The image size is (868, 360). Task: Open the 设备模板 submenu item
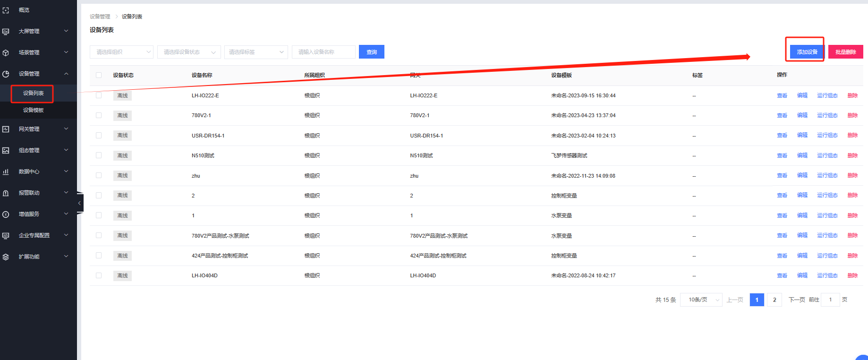(33, 110)
